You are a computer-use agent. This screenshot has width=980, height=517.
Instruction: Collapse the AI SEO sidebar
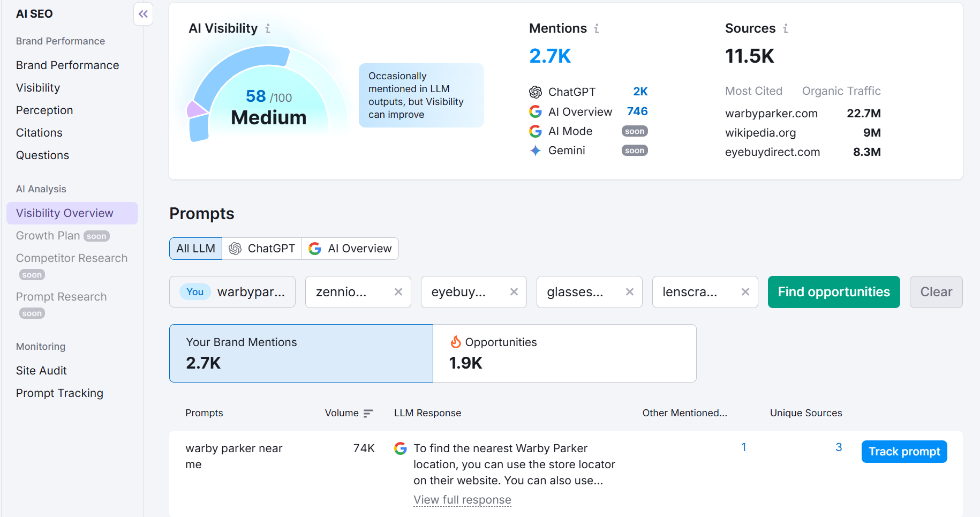click(x=143, y=14)
